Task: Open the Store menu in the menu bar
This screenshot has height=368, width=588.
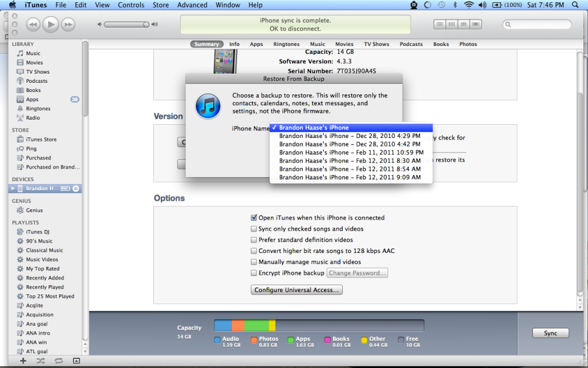Action: tap(161, 5)
